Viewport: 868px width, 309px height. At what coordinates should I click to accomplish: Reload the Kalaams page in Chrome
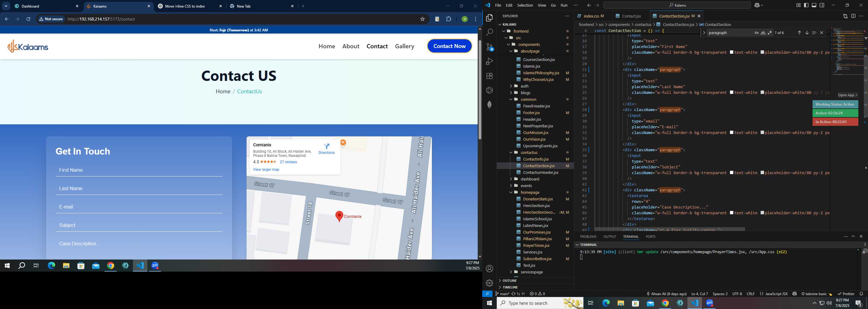click(x=28, y=19)
